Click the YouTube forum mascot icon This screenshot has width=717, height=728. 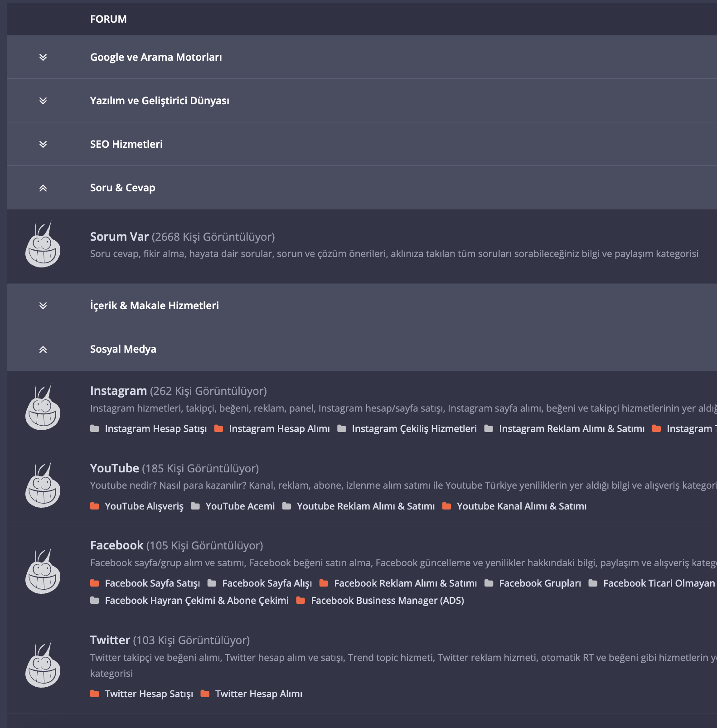pyautogui.click(x=43, y=485)
